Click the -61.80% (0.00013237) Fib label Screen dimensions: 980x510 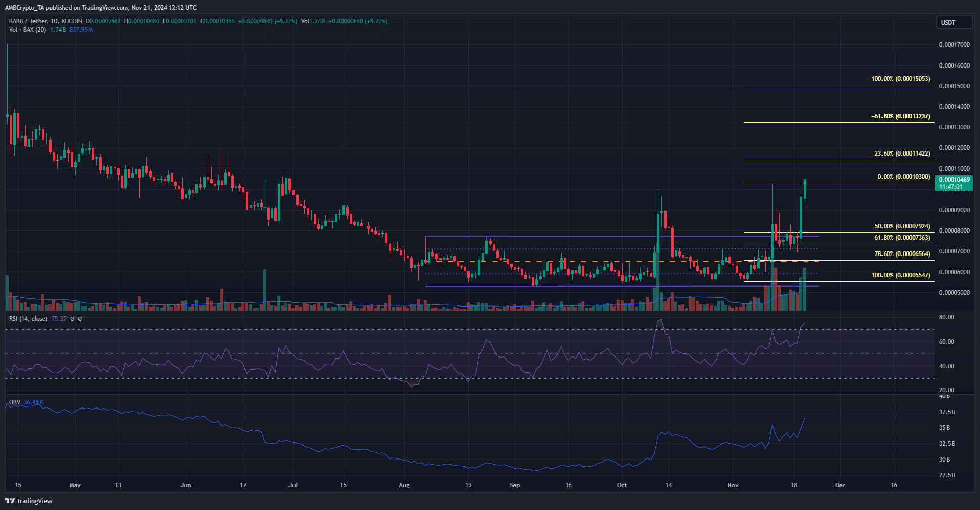[x=901, y=116]
